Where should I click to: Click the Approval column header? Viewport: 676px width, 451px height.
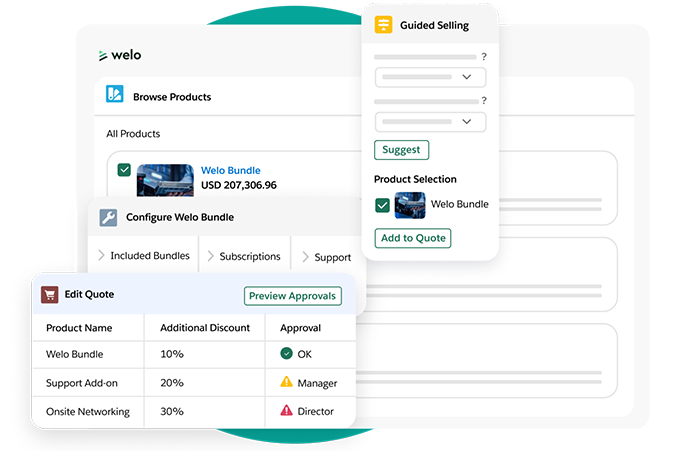pos(300,328)
